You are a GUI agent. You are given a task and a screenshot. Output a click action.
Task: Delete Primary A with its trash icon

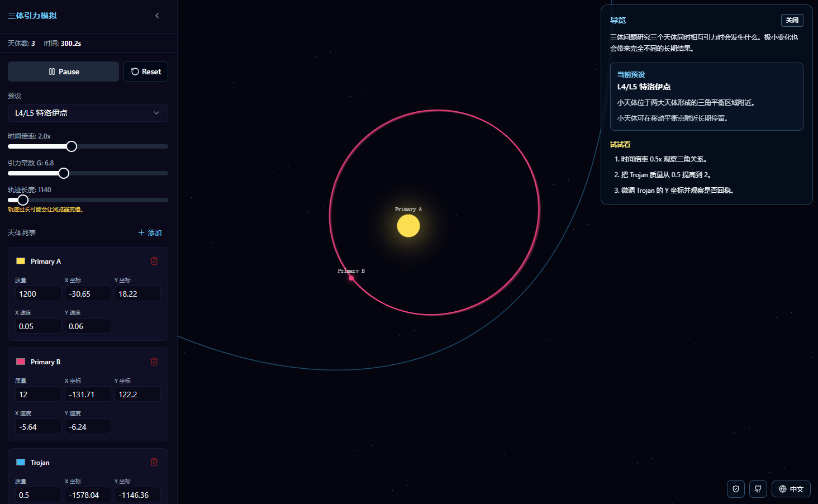pyautogui.click(x=154, y=261)
